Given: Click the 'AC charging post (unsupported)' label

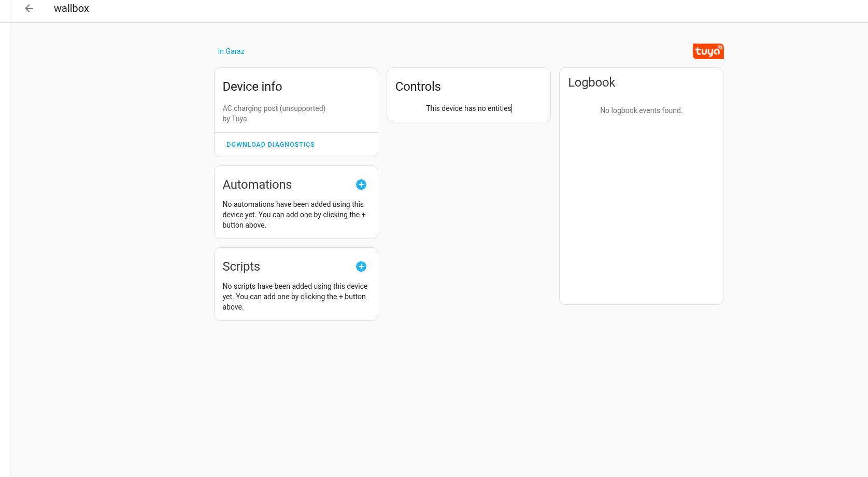Looking at the screenshot, I should (274, 108).
